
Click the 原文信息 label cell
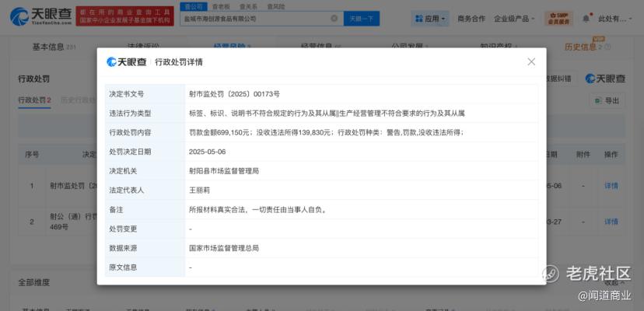click(x=145, y=267)
